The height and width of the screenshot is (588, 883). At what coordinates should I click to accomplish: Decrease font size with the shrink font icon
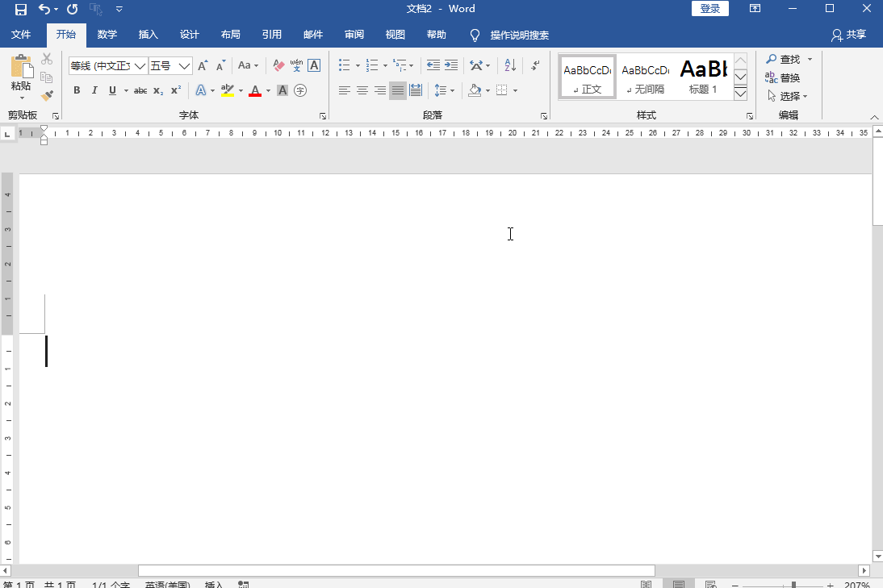tap(221, 65)
